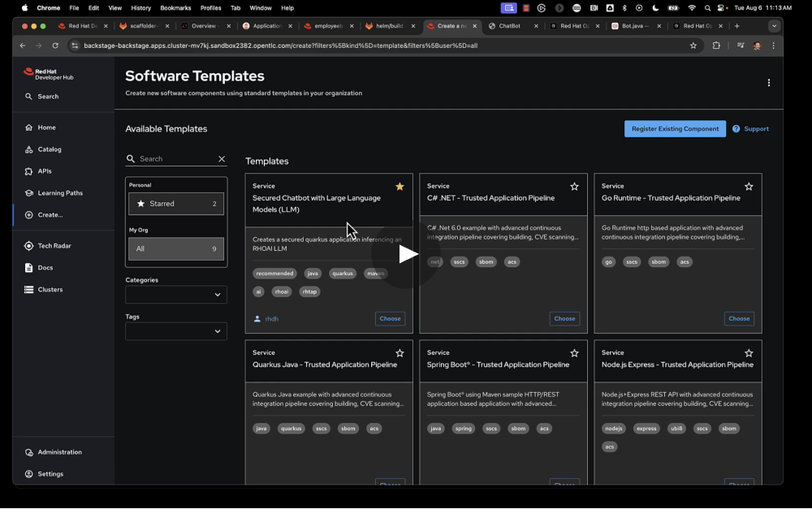The height and width of the screenshot is (509, 812).
Task: Open the Docs sidebar page
Action: point(45,268)
